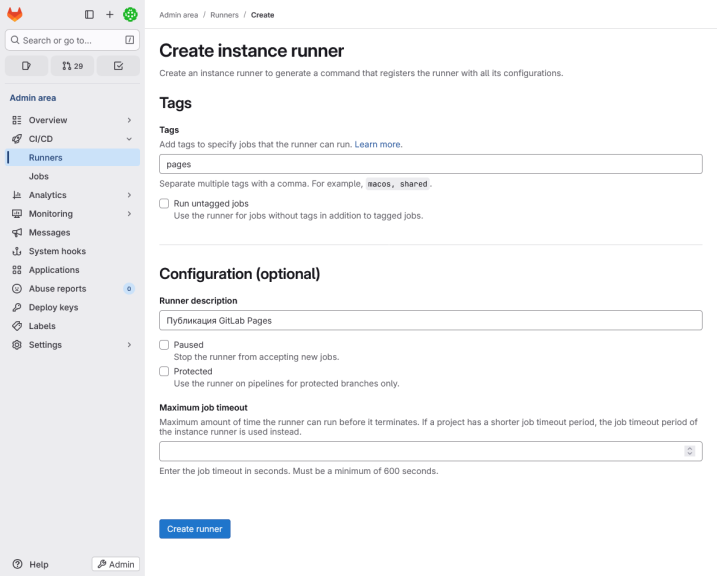Select Runners in the sidebar

[72, 158]
